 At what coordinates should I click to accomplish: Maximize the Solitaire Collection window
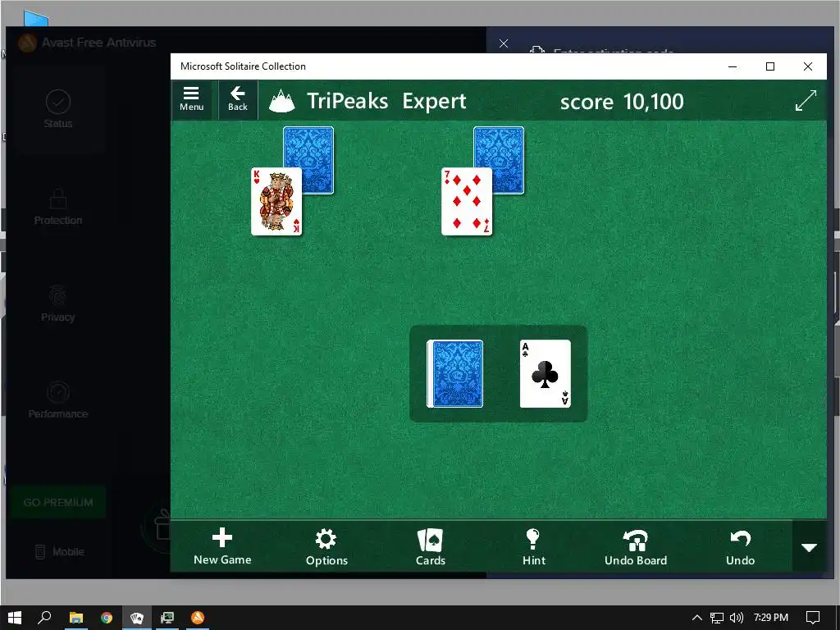(770, 66)
